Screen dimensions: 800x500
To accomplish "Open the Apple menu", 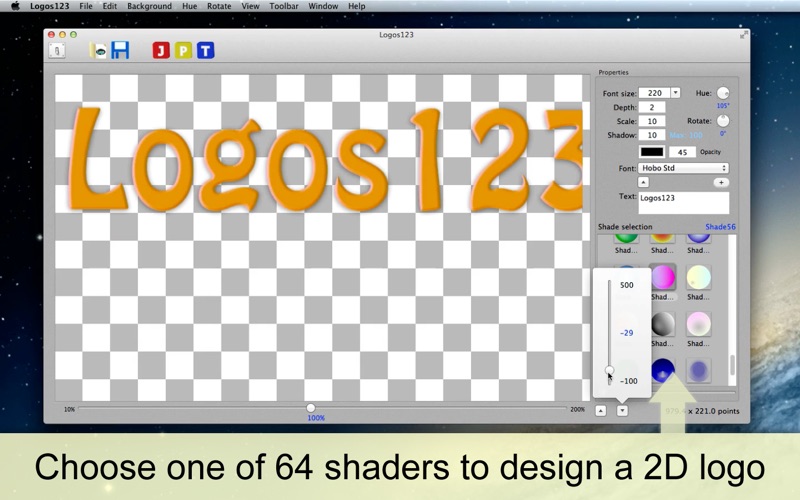I will [15, 6].
